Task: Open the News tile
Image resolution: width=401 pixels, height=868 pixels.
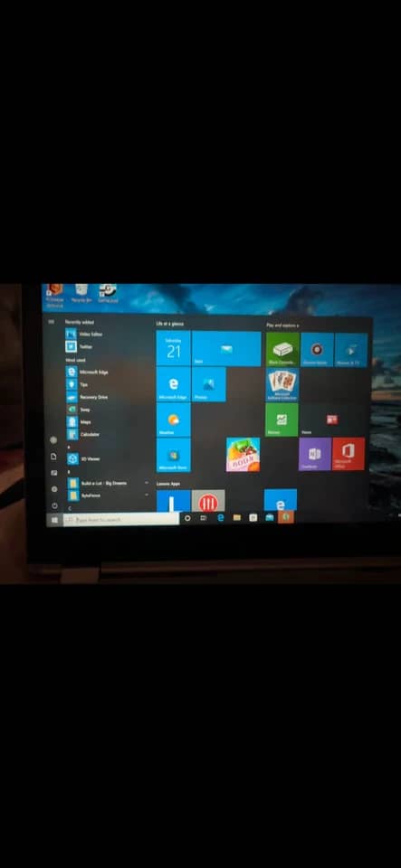Action: click(x=332, y=420)
